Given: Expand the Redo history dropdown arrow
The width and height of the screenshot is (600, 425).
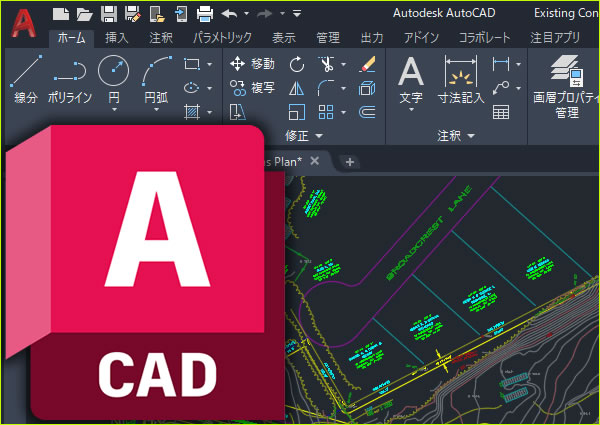Looking at the screenshot, I should pos(282,13).
